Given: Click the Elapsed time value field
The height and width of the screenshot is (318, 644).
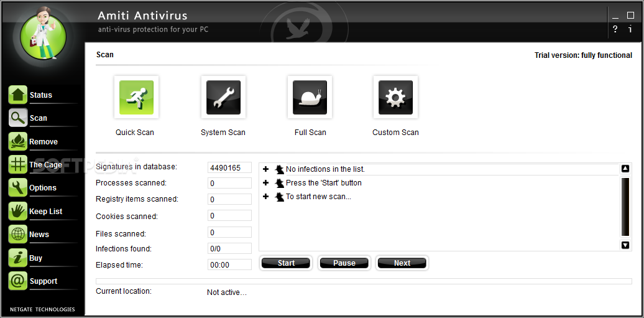Looking at the screenshot, I should tap(229, 265).
